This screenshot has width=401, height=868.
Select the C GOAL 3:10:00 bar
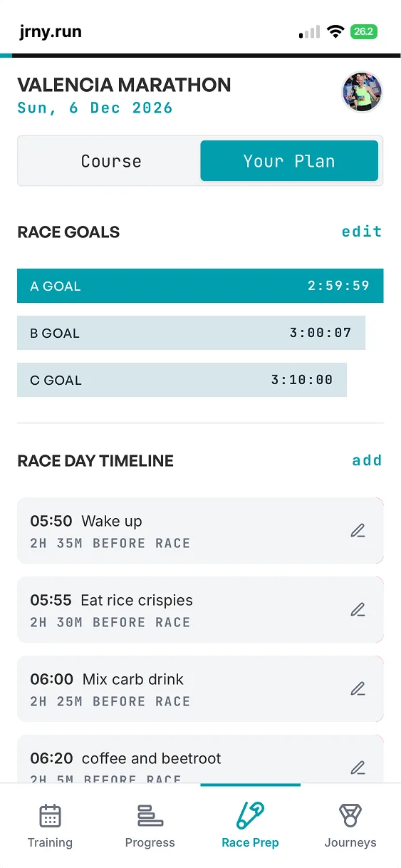tap(182, 380)
